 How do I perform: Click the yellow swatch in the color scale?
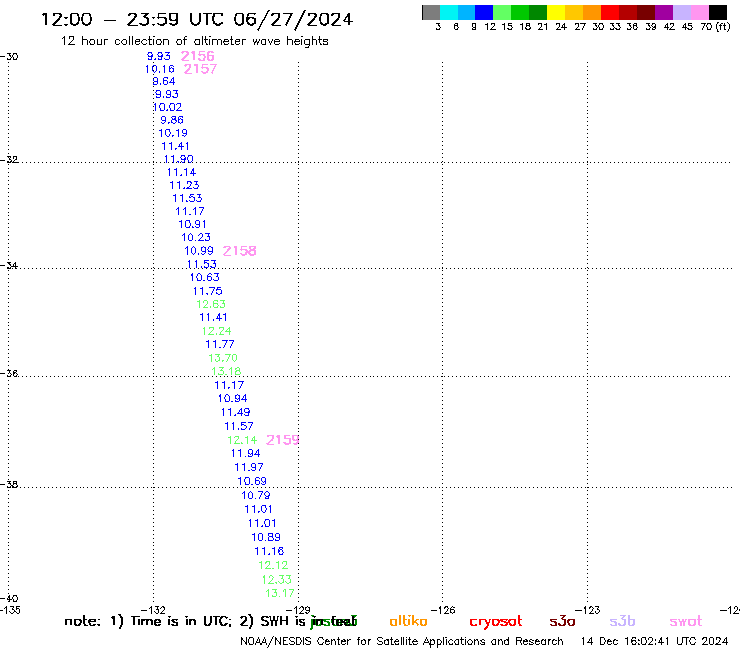tap(556, 12)
